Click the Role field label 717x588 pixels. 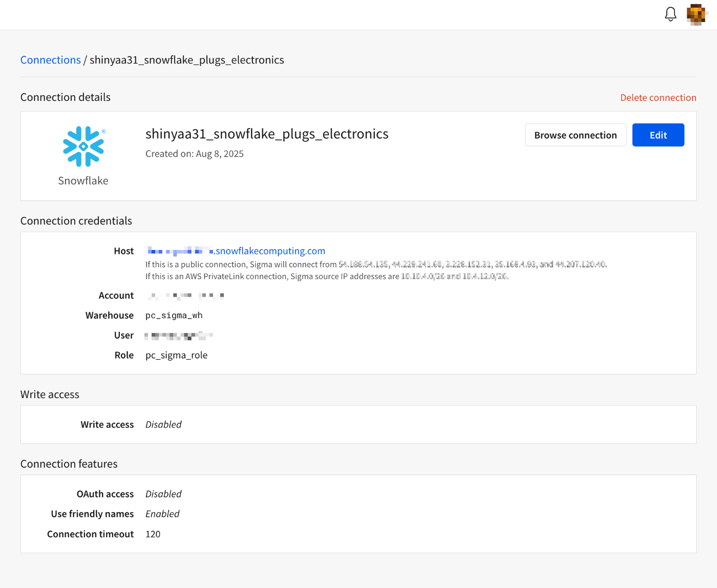pyautogui.click(x=124, y=355)
